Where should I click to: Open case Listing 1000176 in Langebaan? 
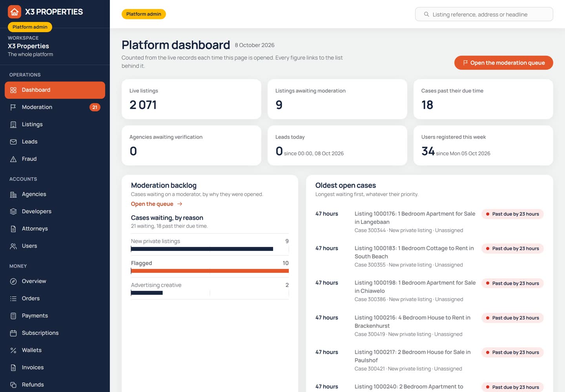415,218
